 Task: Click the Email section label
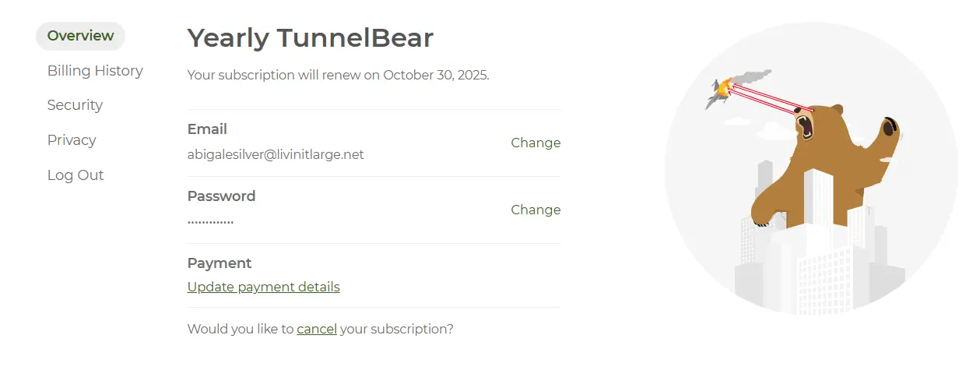(x=207, y=129)
